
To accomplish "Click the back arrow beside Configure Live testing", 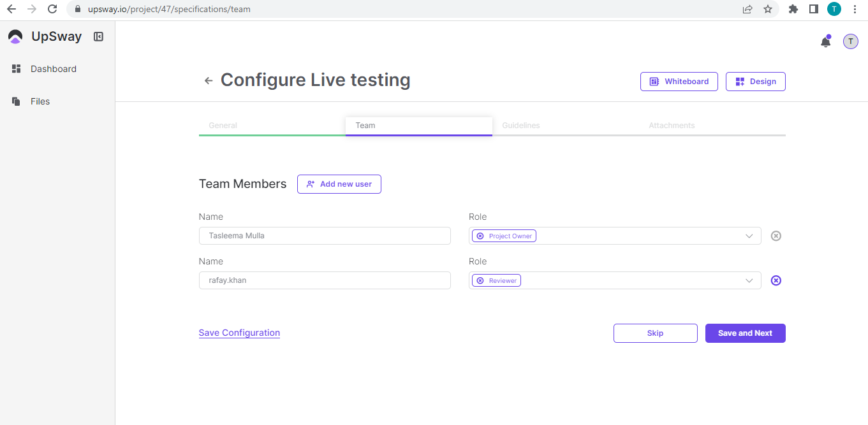I will pos(208,81).
